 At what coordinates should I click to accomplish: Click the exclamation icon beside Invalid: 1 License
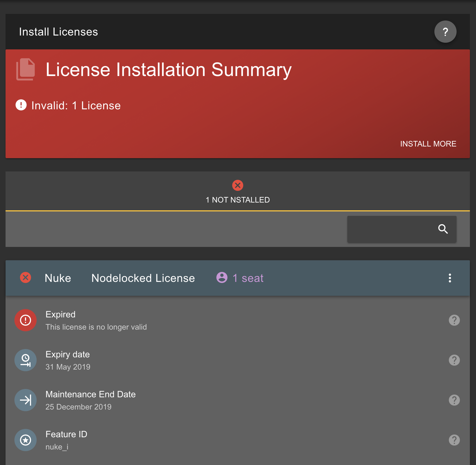(x=21, y=105)
